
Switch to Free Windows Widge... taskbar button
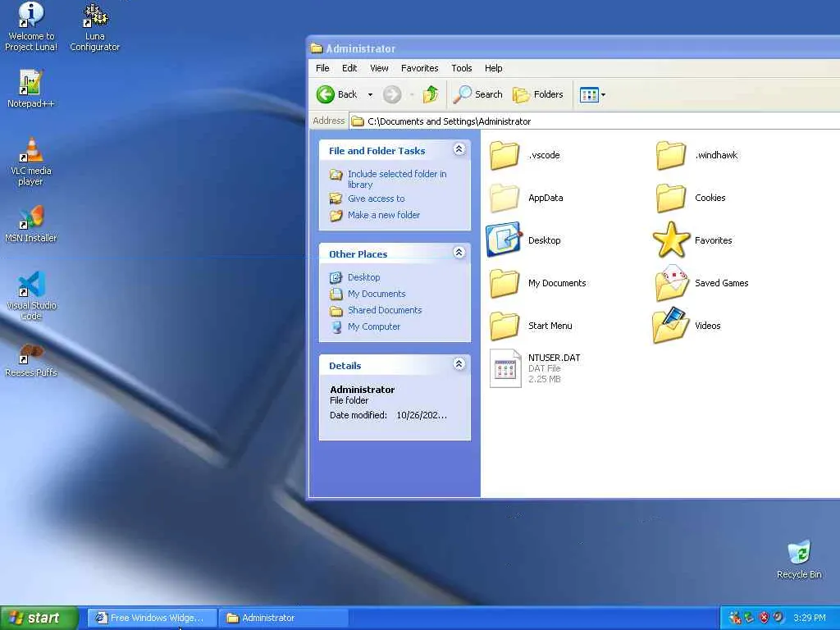(x=152, y=618)
